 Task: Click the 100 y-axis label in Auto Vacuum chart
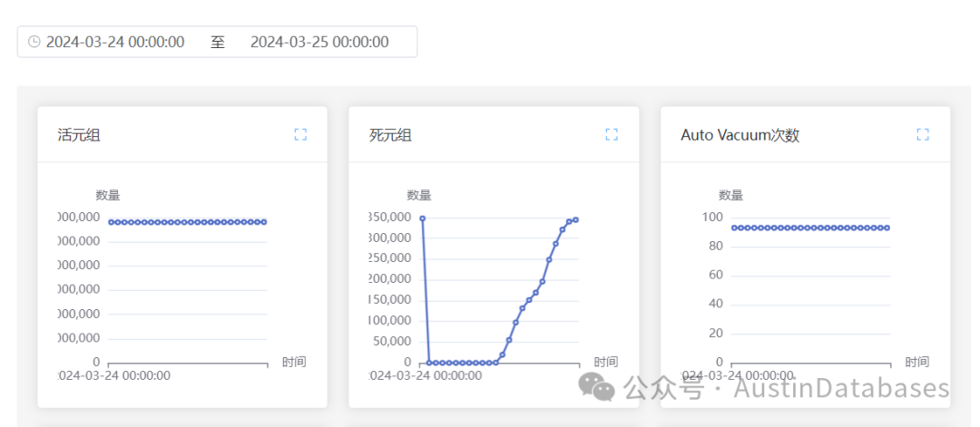click(713, 218)
